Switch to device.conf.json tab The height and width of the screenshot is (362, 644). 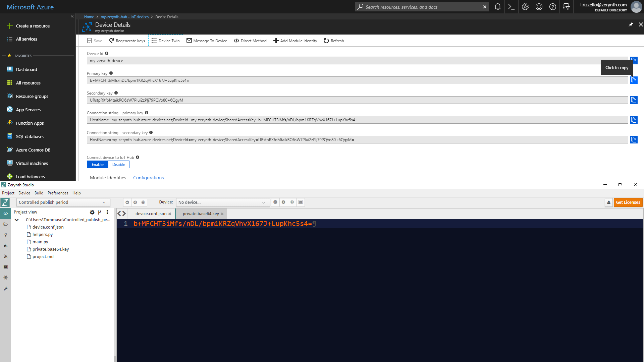click(151, 214)
